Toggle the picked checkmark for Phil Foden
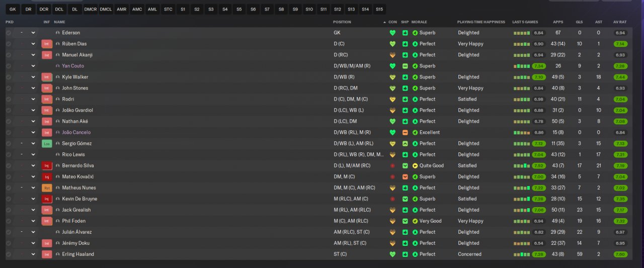 coord(9,221)
